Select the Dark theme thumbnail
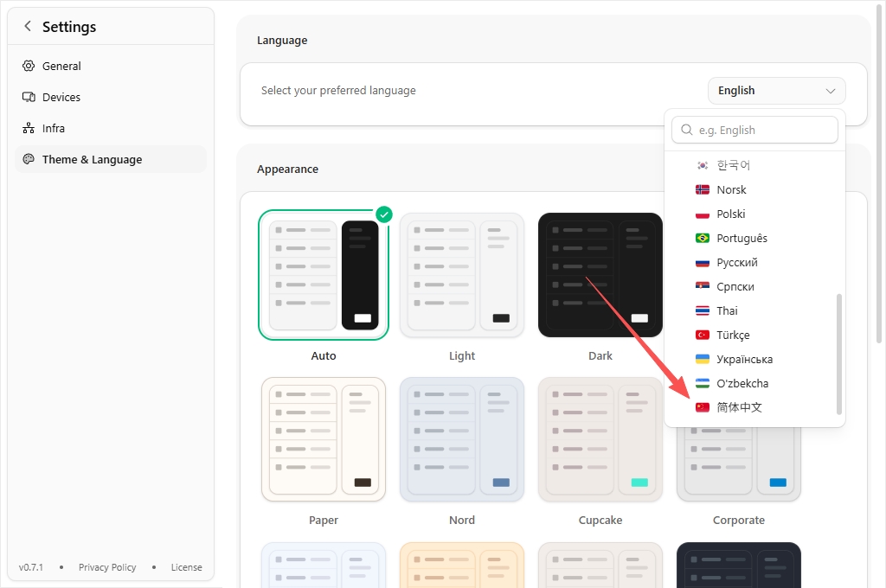The image size is (886, 588). (x=600, y=275)
